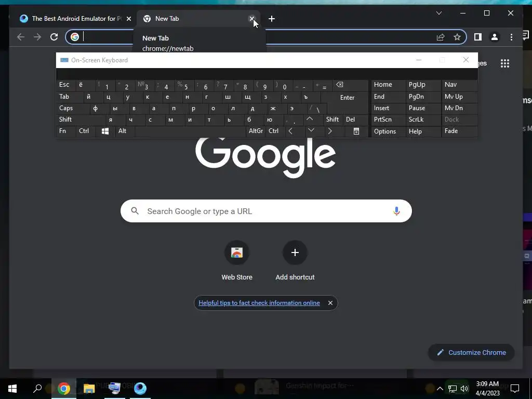Open the notification center in taskbar
532x399 pixels.
(x=515, y=389)
